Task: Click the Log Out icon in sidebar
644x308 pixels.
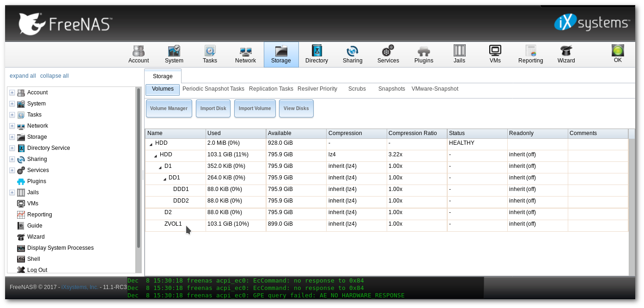Action: click(21, 270)
